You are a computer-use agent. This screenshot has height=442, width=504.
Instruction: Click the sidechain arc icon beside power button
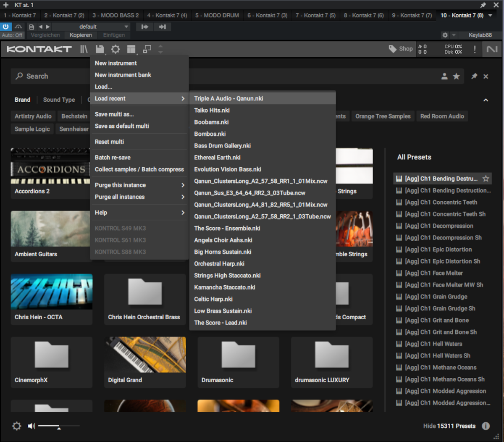(x=18, y=26)
